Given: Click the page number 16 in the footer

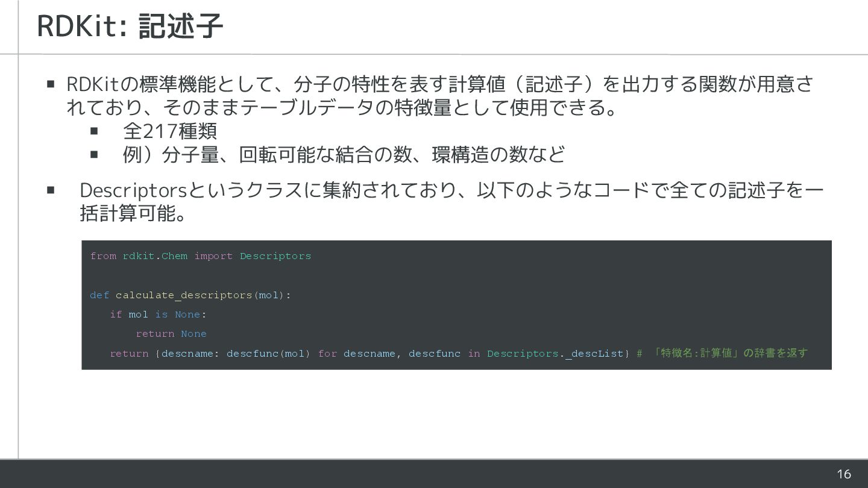Looking at the screenshot, I should tap(843, 474).
